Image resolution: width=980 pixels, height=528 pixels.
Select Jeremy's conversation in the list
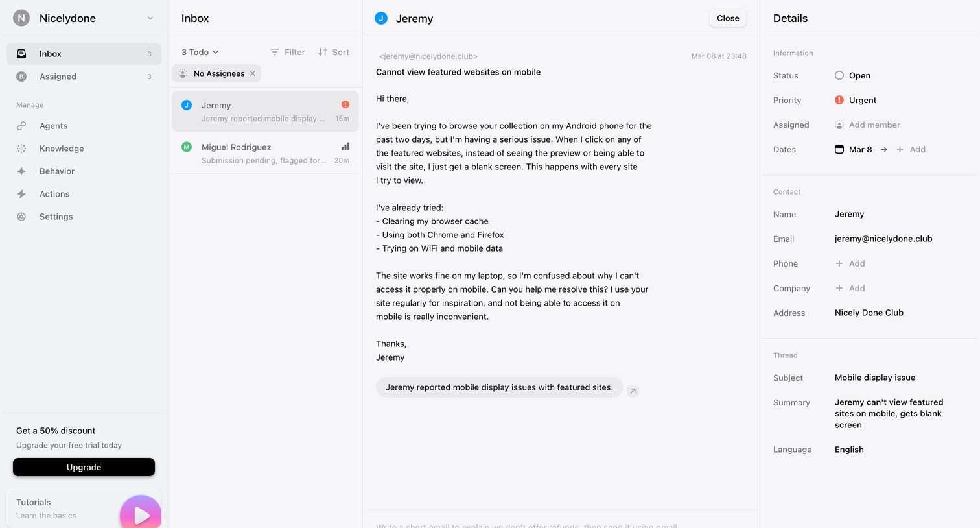[x=265, y=112]
